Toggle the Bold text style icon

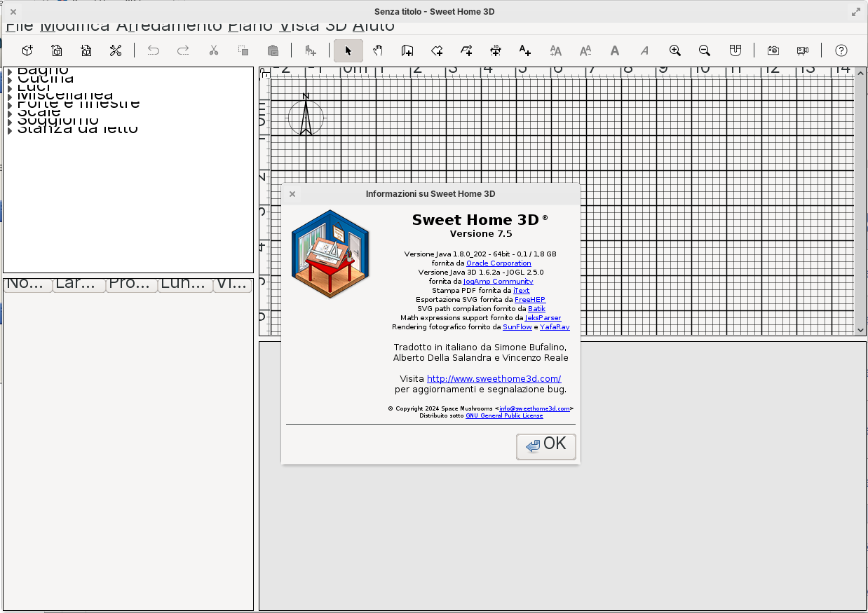point(615,50)
